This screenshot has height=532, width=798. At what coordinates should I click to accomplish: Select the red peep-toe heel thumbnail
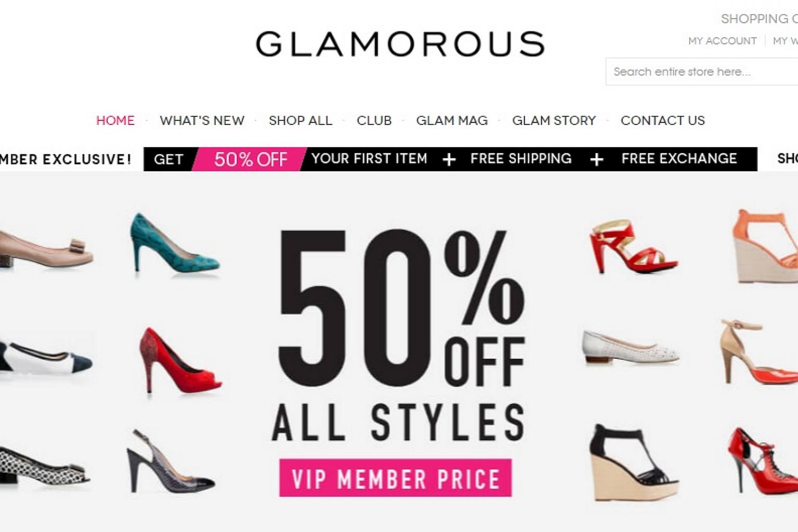[x=180, y=360]
